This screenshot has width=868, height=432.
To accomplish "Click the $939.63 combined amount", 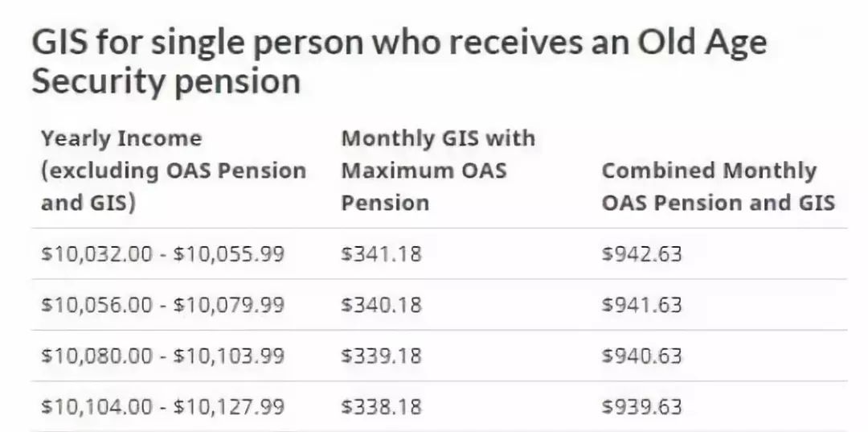I will coord(641,406).
